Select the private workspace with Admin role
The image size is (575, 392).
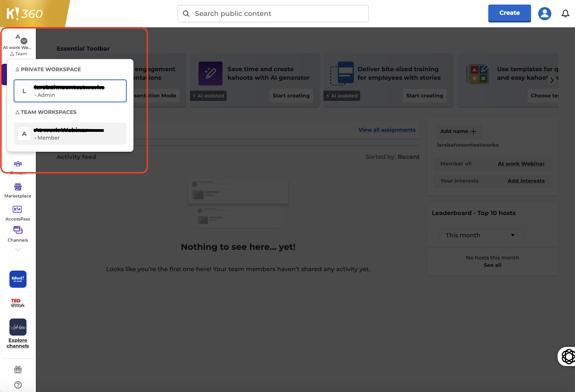point(70,91)
